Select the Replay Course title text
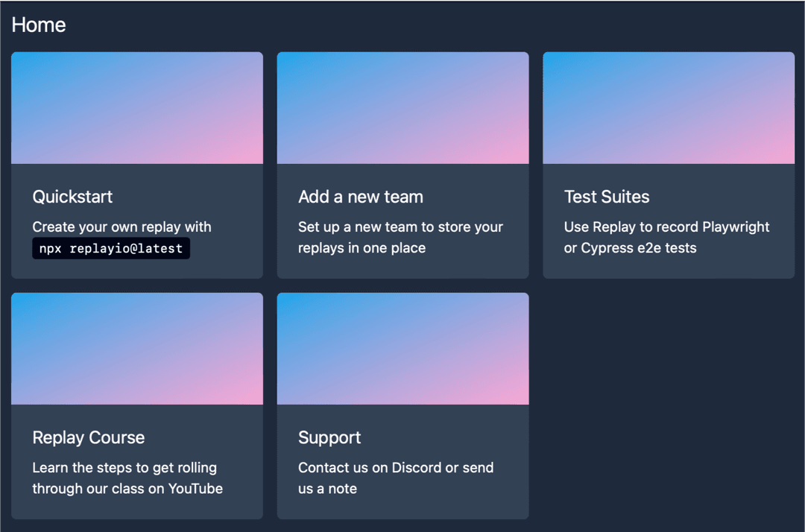This screenshot has height=532, width=805. 89,437
